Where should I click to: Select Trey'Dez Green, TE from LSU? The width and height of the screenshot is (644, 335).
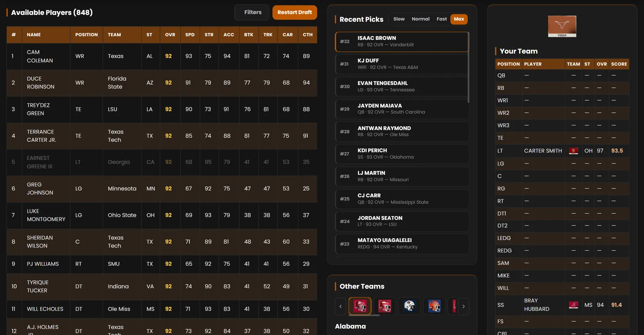pyautogui.click(x=162, y=110)
